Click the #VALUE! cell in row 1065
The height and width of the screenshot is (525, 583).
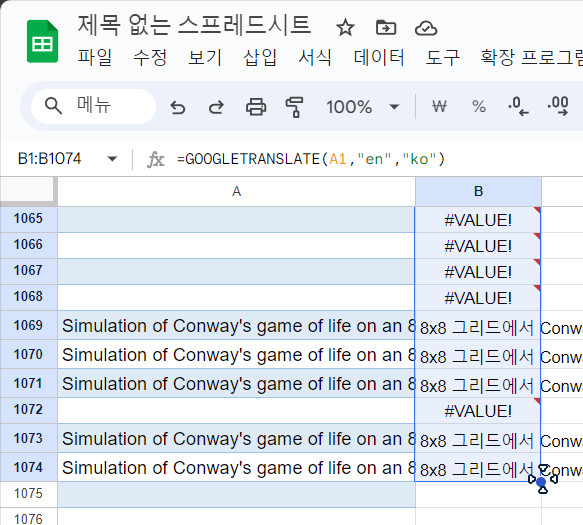click(x=478, y=220)
